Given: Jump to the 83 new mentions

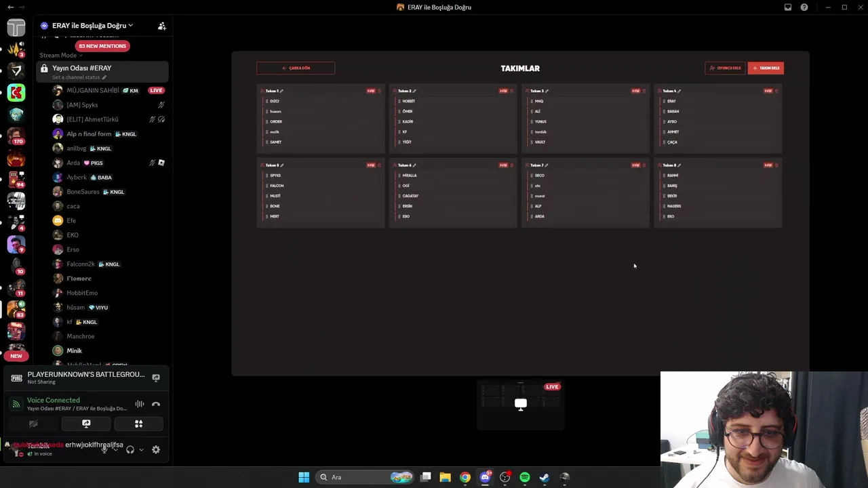Looking at the screenshot, I should (x=102, y=46).
